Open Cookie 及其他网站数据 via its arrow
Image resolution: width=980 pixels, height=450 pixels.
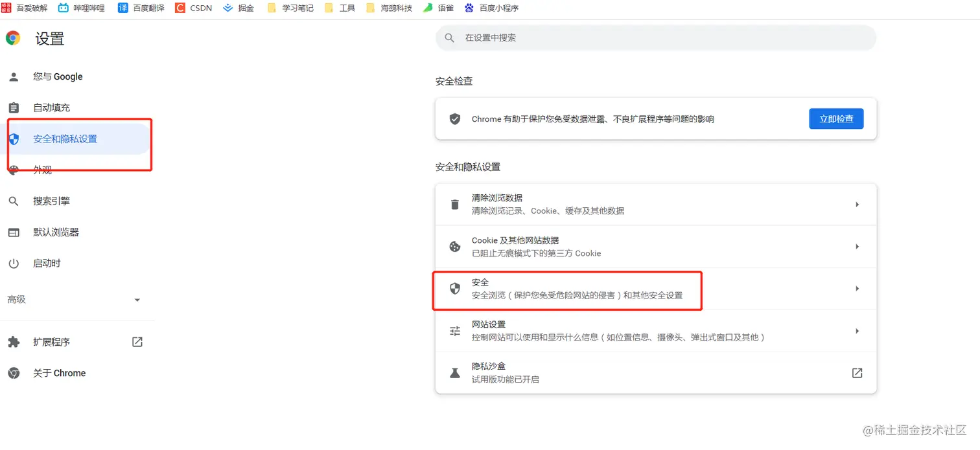857,247
